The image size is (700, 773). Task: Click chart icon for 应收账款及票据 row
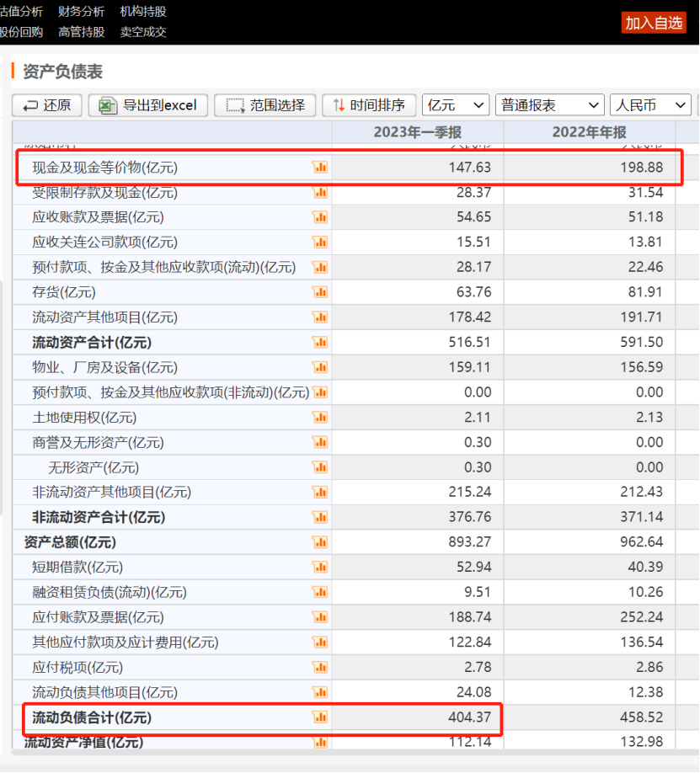tap(320, 217)
